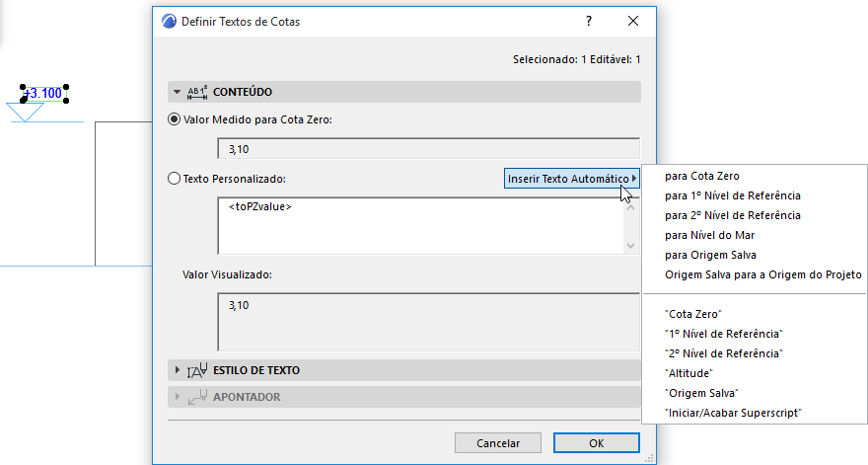
Task: Choose para 1º Nível de Referência
Action: [x=733, y=195]
